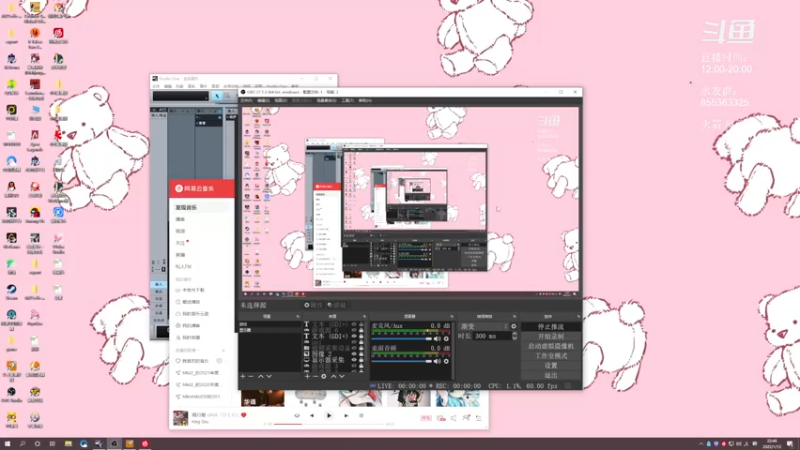Open 工具 menu in OBS
This screenshot has width=800, height=450.
[347, 101]
